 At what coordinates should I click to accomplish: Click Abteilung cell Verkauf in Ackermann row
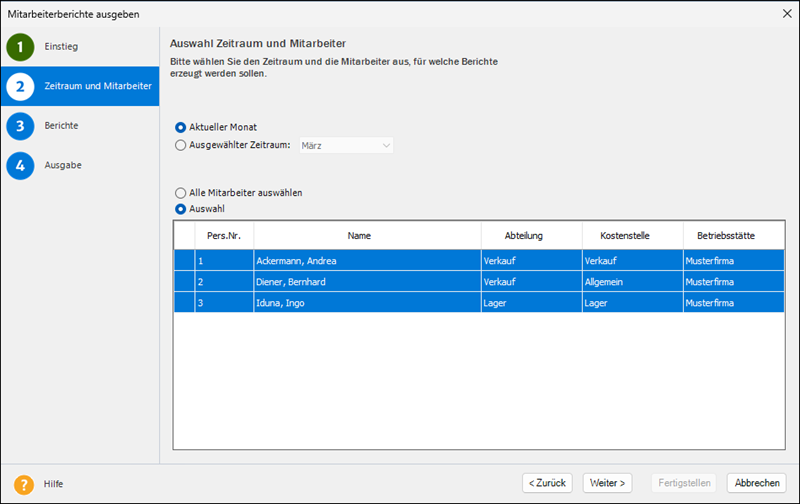(532, 261)
